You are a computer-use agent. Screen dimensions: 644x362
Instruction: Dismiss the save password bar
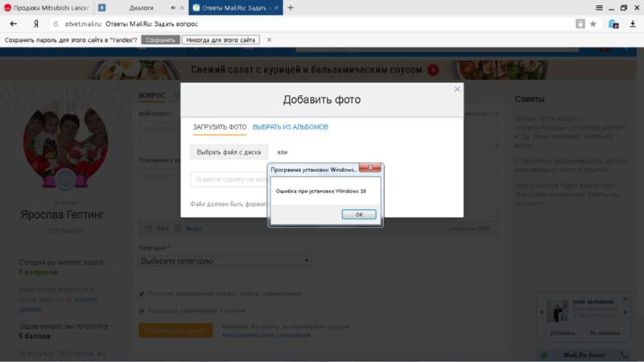269,39
